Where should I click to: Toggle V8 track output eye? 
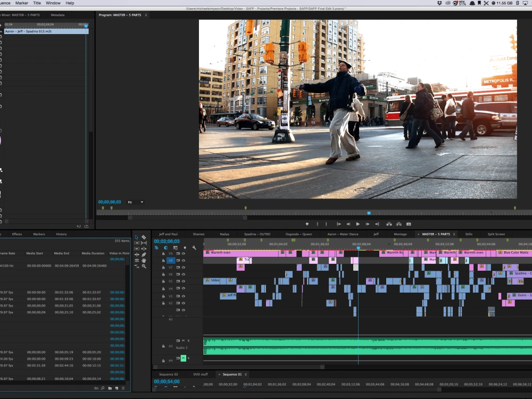184,261
